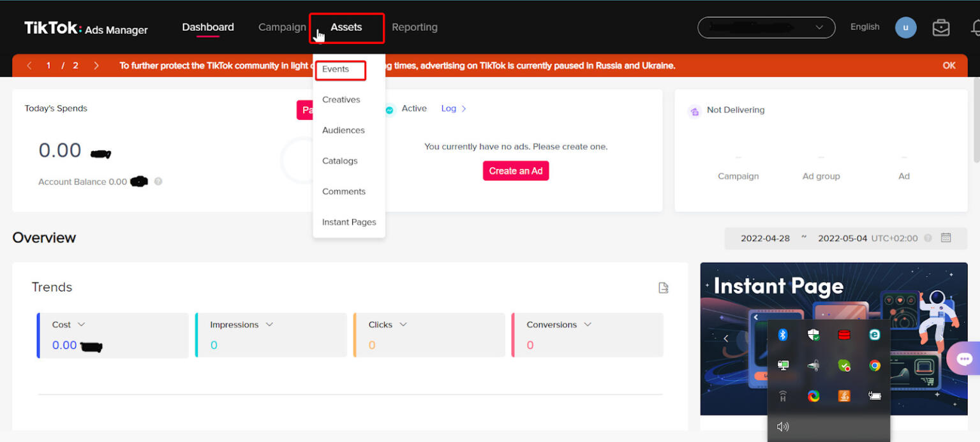
Task: Expand the Clicks metric dropdown
Action: (x=403, y=325)
